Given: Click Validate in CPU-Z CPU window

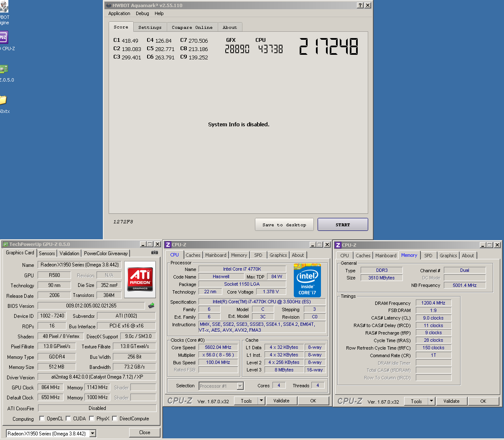Looking at the screenshot, I should [281, 401].
